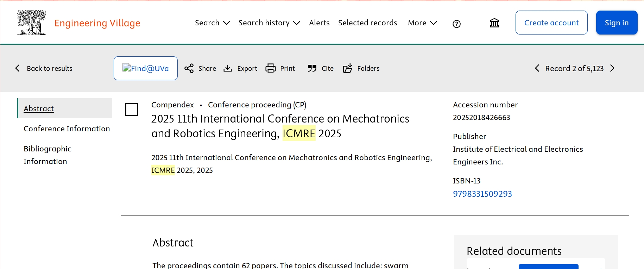The image size is (644, 269).
Task: Click the Engineering Village tree logo
Action: (x=32, y=23)
